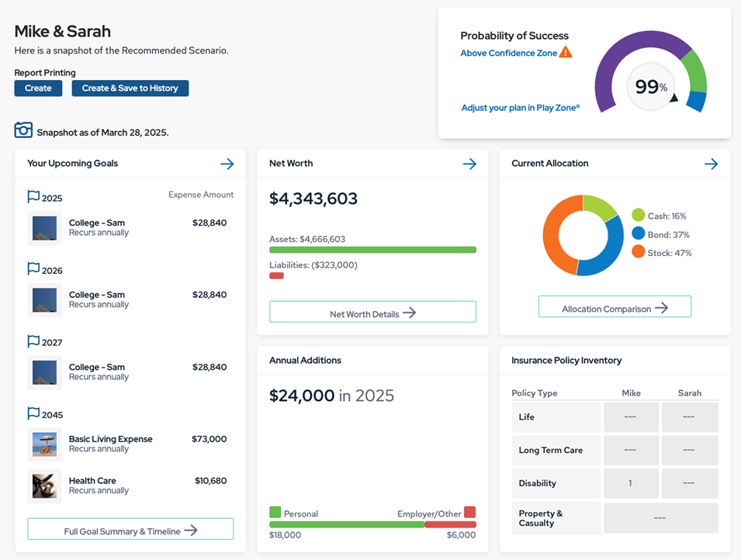Open the Allocation Comparison view
Screen dimensions: 741x560
[x=614, y=306]
